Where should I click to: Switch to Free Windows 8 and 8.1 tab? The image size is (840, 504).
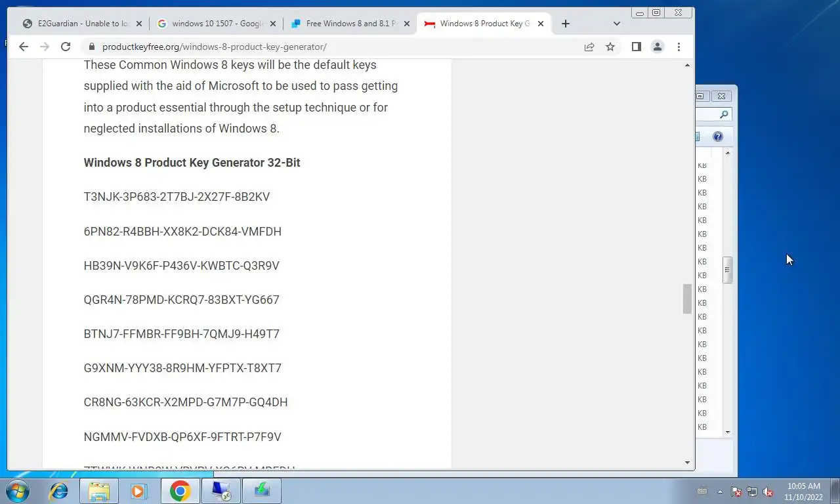(350, 24)
